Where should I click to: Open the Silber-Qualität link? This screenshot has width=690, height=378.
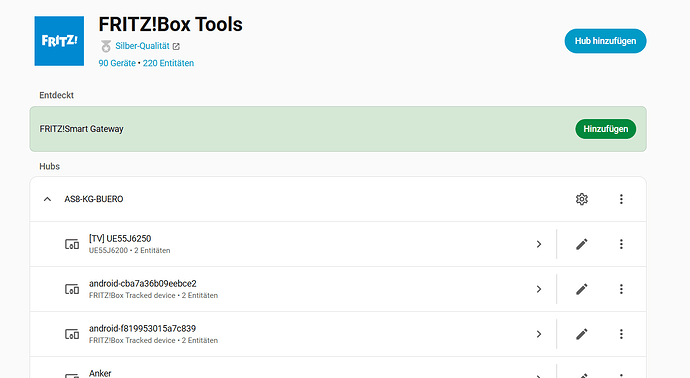point(142,46)
